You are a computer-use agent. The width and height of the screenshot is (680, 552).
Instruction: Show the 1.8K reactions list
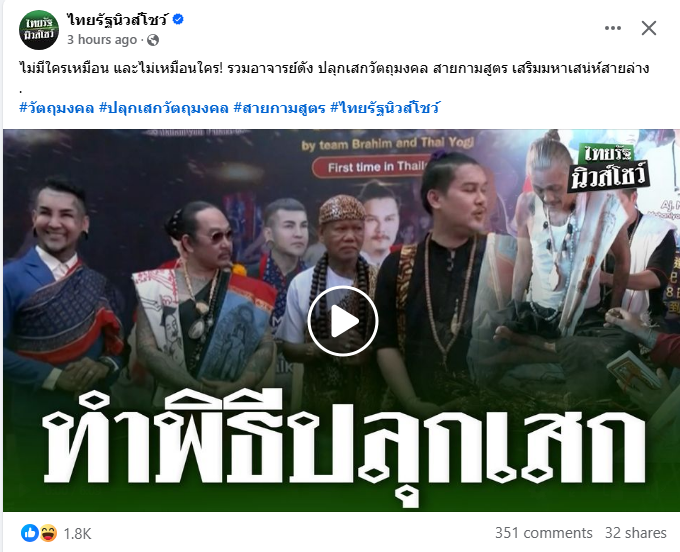[77, 534]
